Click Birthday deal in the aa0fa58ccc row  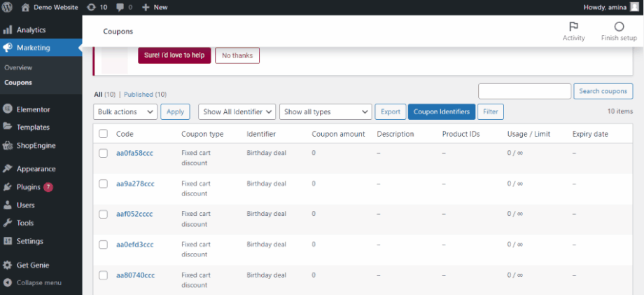(267, 153)
